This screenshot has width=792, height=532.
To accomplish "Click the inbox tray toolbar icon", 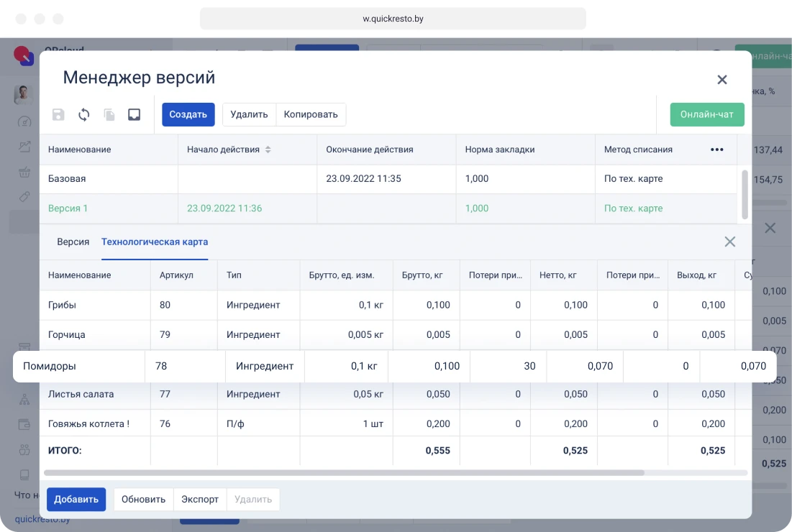I will (134, 114).
